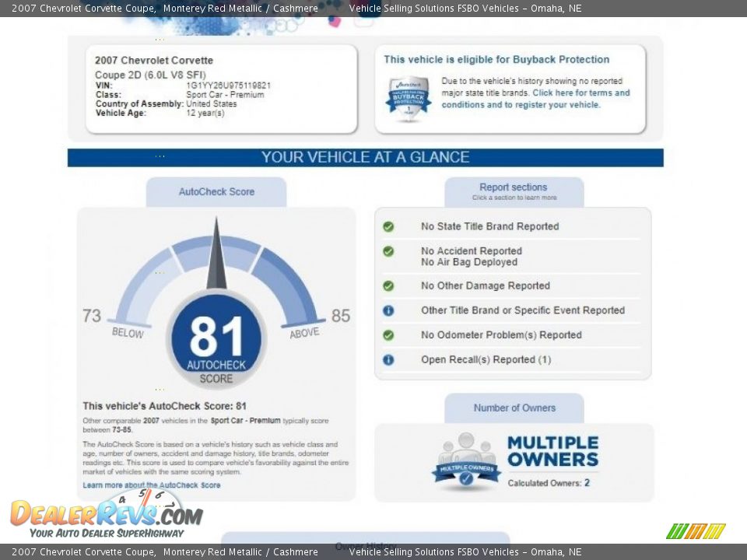Open the AutoCheck Score tab

216,192
